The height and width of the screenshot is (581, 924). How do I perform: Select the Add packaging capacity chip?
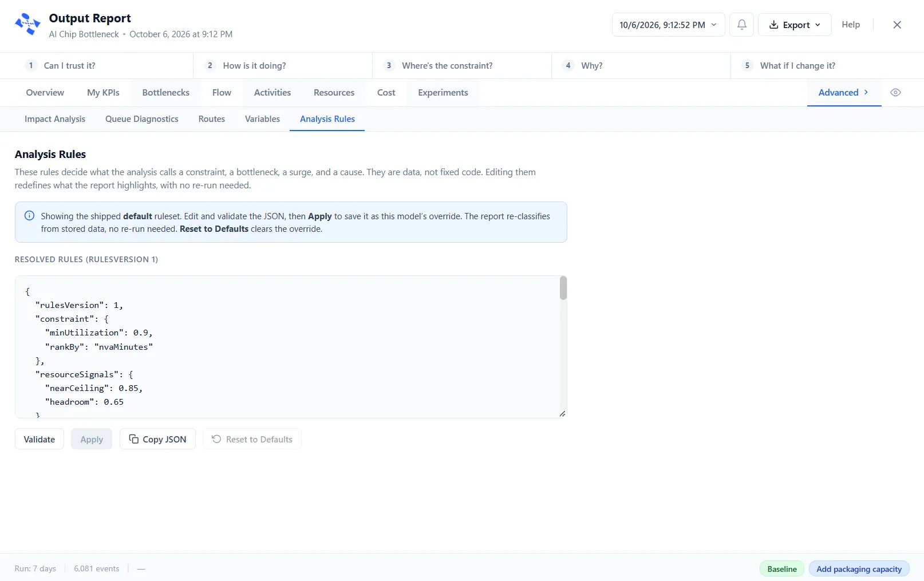859,569
